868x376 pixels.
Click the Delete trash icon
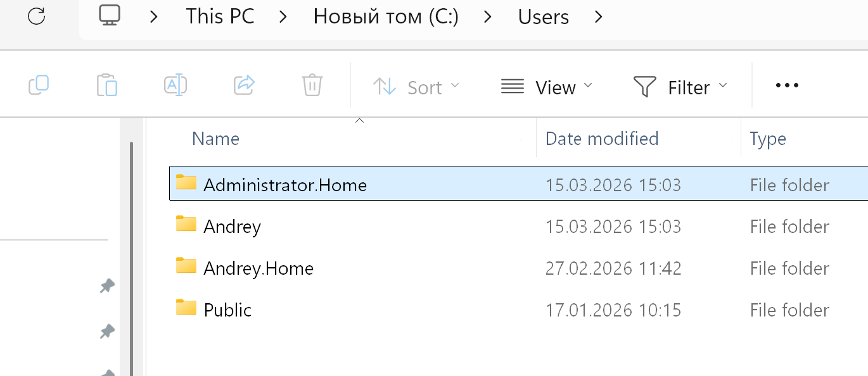pyautogui.click(x=312, y=85)
